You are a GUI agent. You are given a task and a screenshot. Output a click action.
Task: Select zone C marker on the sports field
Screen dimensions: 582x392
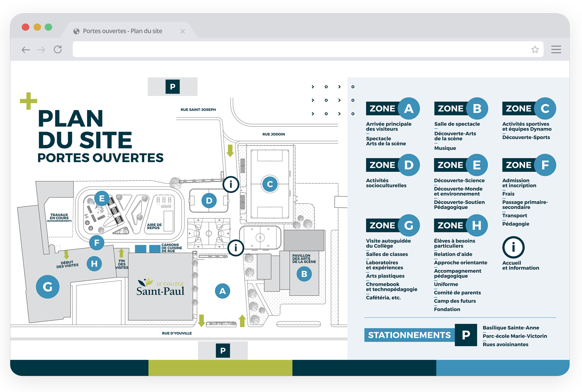[270, 184]
